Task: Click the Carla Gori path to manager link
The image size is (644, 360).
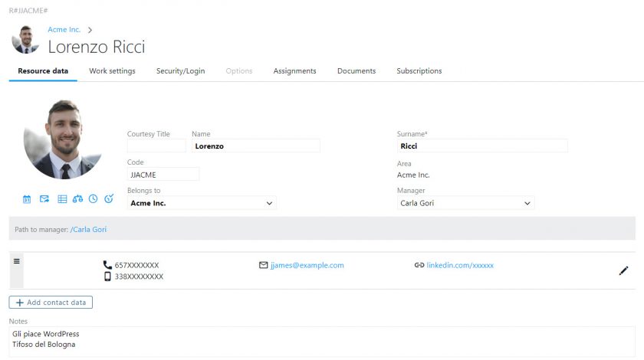Action: pos(89,229)
